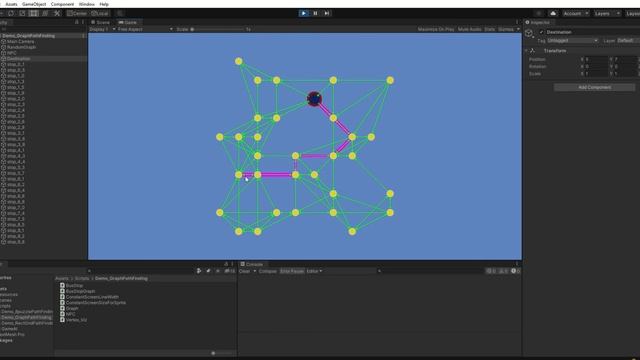Image resolution: width=640 pixels, height=360 pixels.
Task: Switch to the Scene tab
Action: click(101, 22)
